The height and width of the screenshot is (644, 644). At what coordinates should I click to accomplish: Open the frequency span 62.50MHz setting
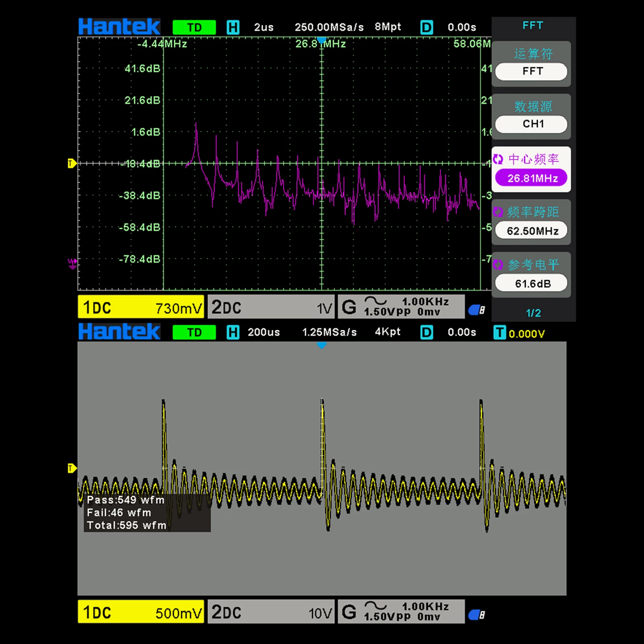pyautogui.click(x=531, y=230)
